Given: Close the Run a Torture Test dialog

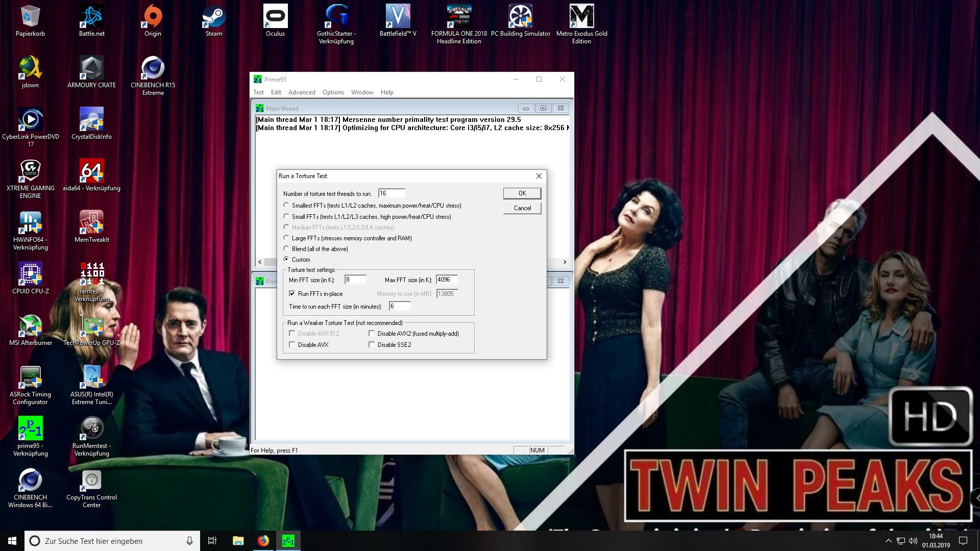Looking at the screenshot, I should coord(538,176).
